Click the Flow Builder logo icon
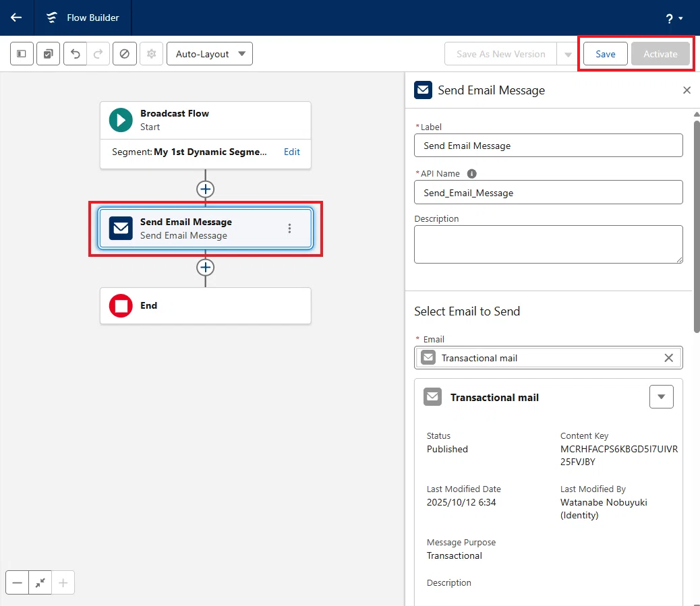700x606 pixels. 52,18
